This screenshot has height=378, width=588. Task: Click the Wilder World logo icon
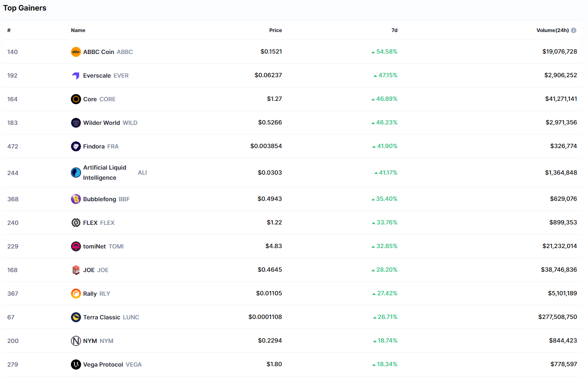76,123
